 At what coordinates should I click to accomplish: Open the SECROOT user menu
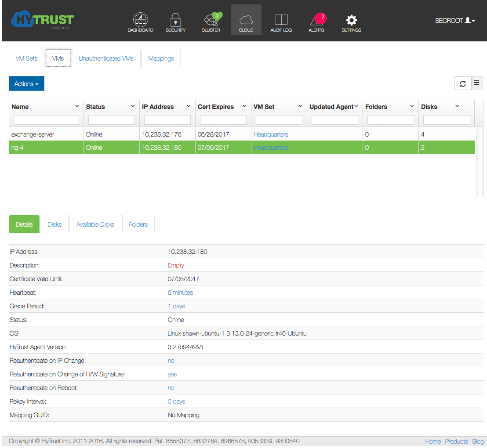(x=454, y=21)
